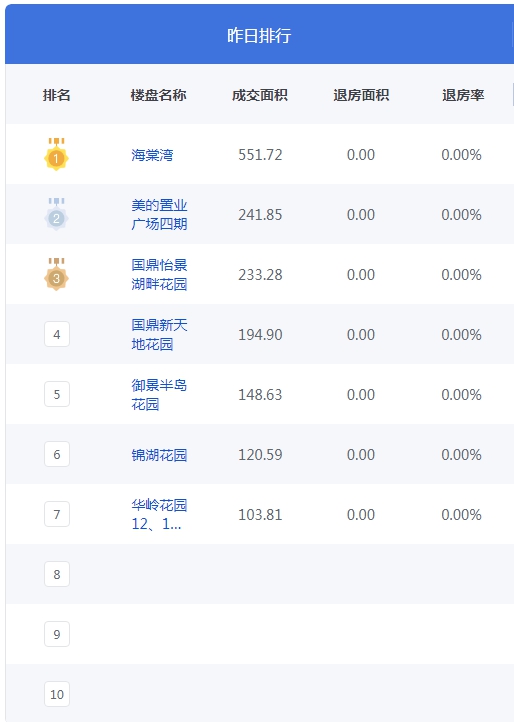514x722 pixels.
Task: Click the bronze rank 3 medal icon
Action: 56,274
